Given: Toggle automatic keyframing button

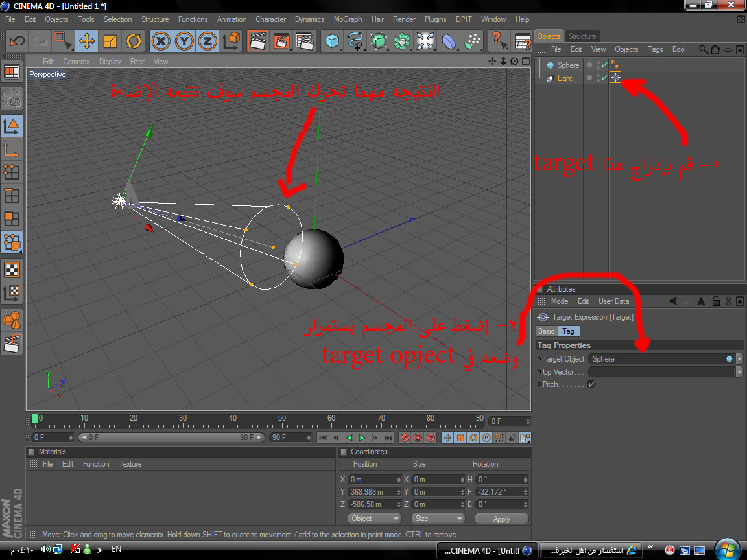Looking at the screenshot, I should [x=418, y=437].
